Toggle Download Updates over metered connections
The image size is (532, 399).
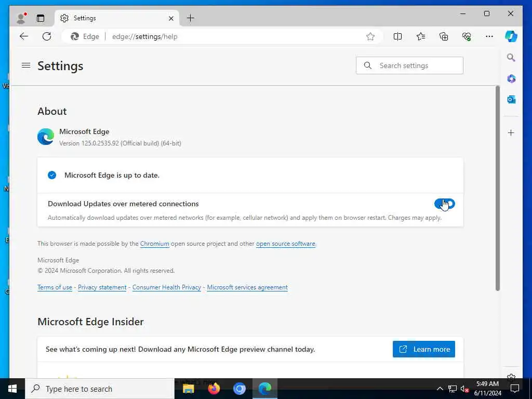click(x=445, y=204)
